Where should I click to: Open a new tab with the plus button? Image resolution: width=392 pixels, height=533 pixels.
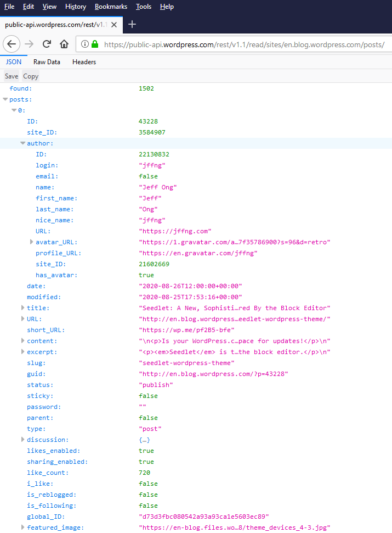pos(132,25)
